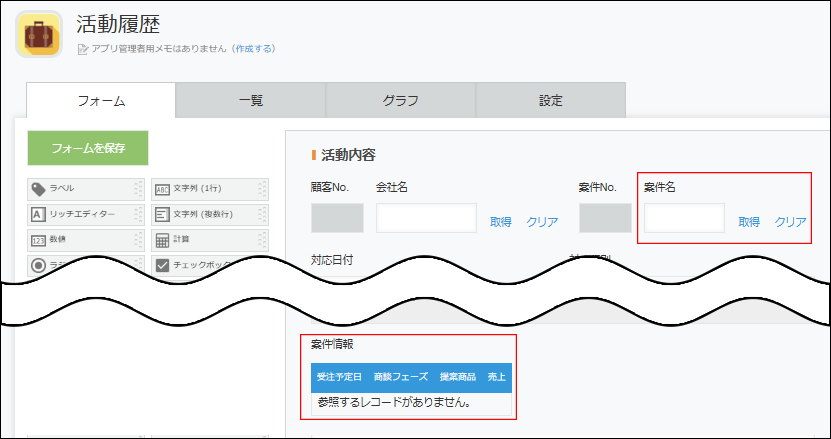This screenshot has width=831, height=439.
Task: Grab the リッチエディター item drag handle
Action: point(138,215)
